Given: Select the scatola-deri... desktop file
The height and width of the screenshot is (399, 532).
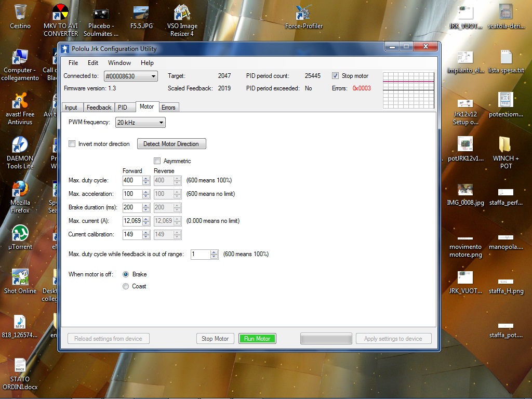Looking at the screenshot, I should pos(506,16).
